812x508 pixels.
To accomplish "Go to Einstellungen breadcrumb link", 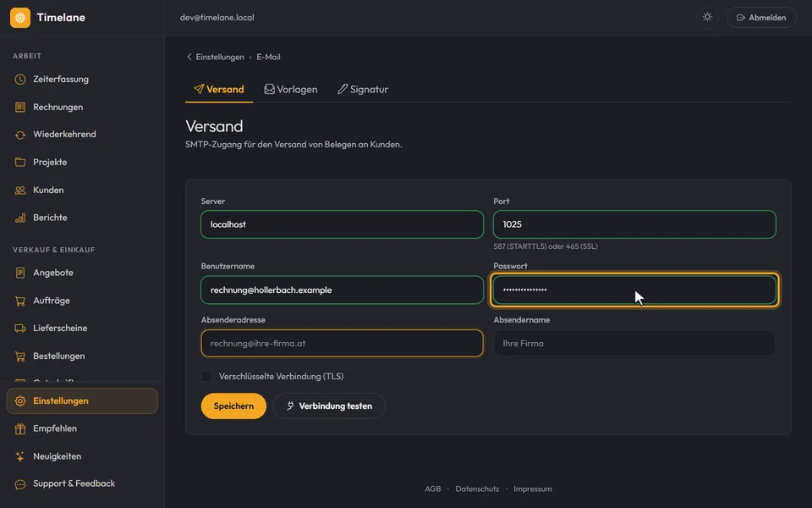I will click(x=220, y=57).
